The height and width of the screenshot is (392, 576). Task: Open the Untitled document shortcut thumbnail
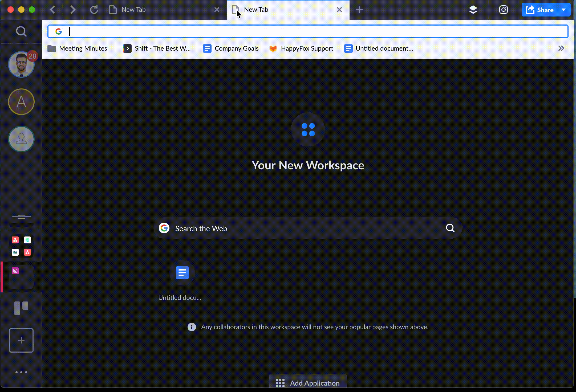(182, 273)
